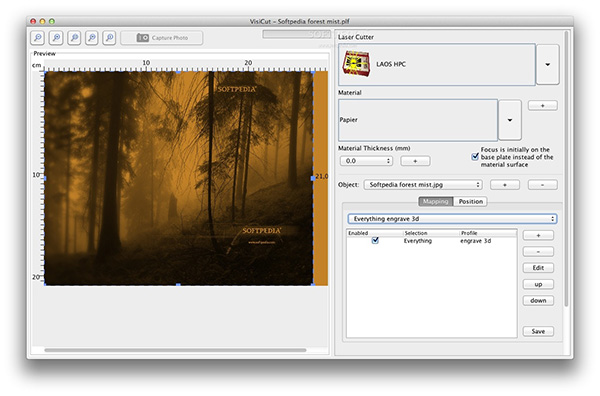Switch to the Mapping tab

[x=435, y=202]
